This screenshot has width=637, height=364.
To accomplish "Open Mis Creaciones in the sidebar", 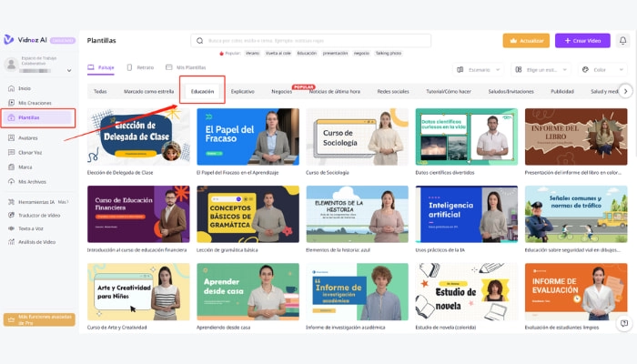I will point(35,103).
